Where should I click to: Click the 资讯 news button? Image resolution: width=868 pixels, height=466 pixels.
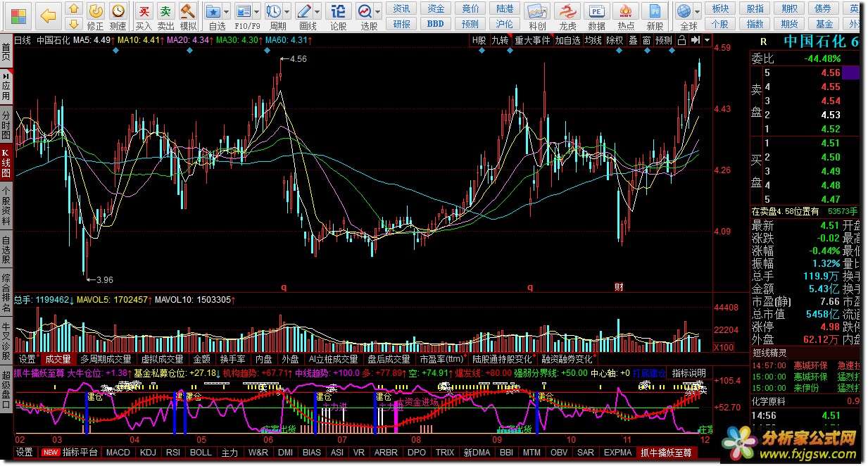click(x=401, y=8)
